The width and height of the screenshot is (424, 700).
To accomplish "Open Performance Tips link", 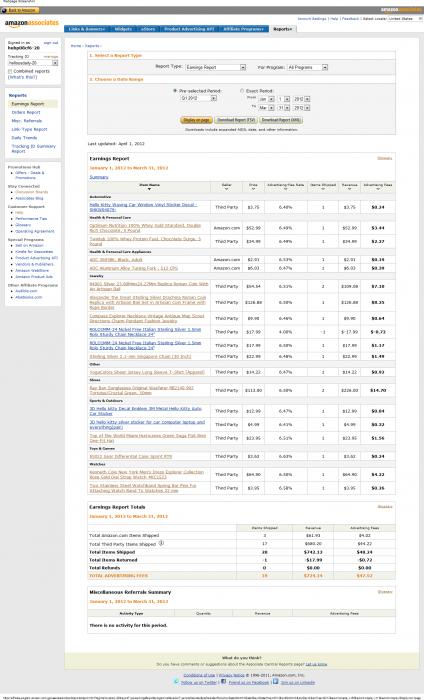I will tap(31, 219).
